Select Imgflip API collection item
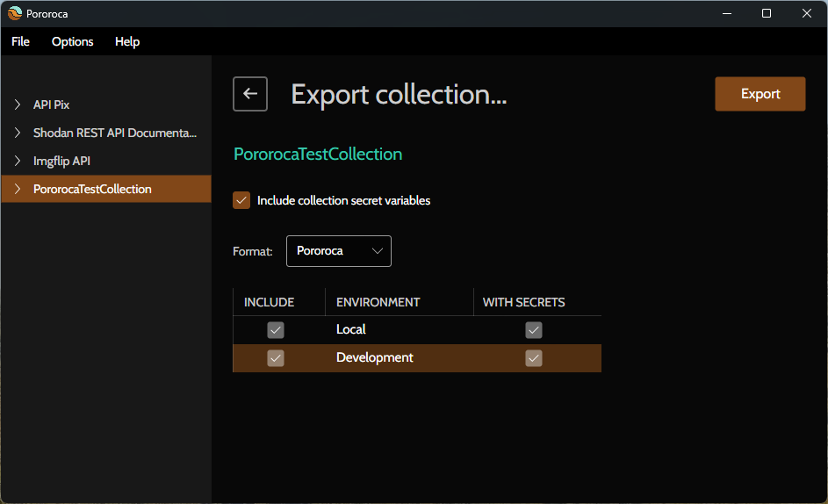This screenshot has width=828, height=504. 106,161
